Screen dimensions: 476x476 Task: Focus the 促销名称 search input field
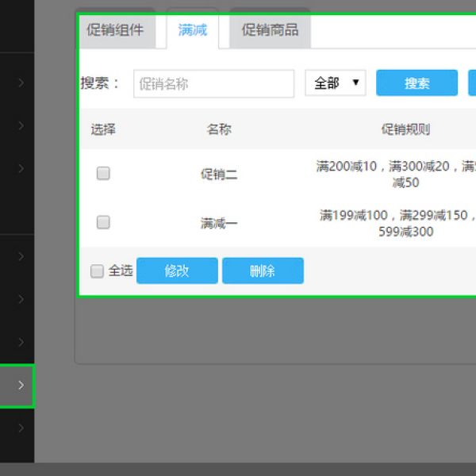213,83
